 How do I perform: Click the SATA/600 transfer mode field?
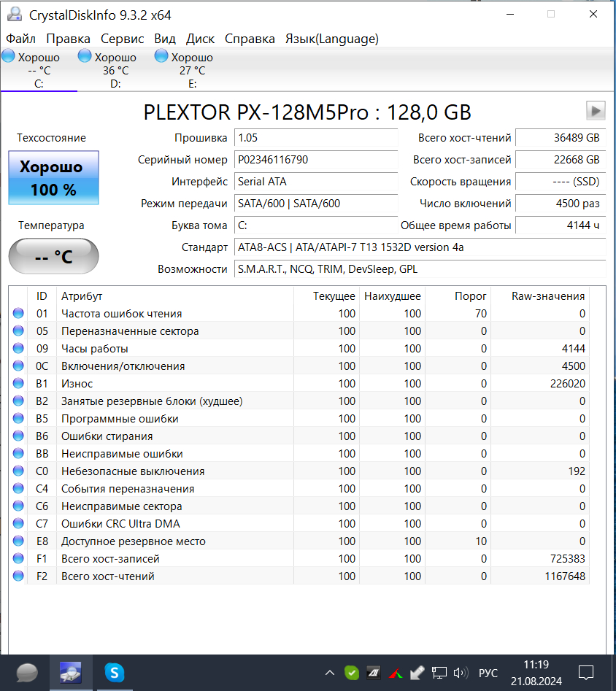pyautogui.click(x=316, y=203)
